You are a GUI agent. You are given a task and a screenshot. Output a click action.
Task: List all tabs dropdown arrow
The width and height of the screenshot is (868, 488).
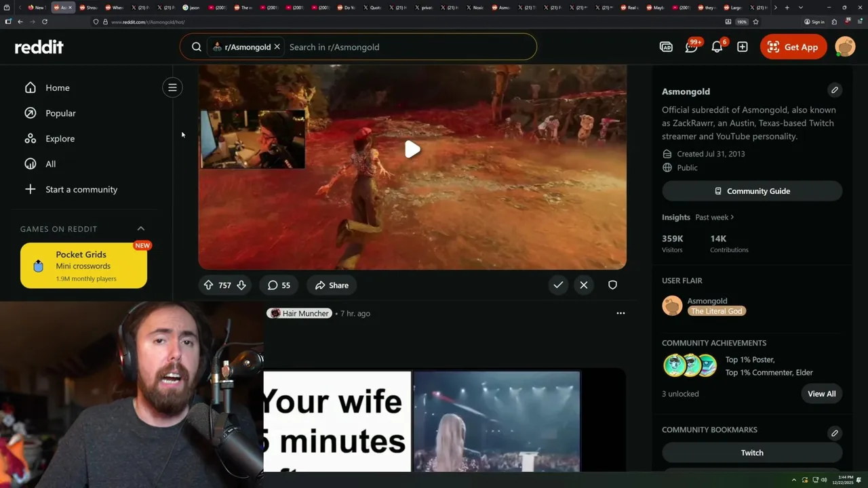pyautogui.click(x=801, y=7)
